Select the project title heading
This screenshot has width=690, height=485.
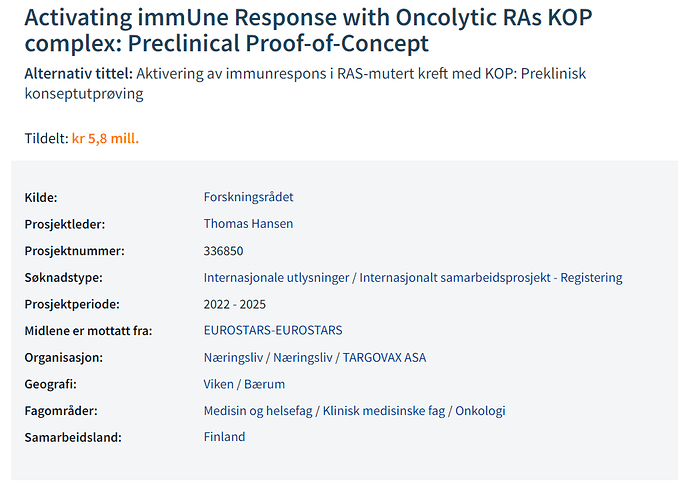(308, 30)
